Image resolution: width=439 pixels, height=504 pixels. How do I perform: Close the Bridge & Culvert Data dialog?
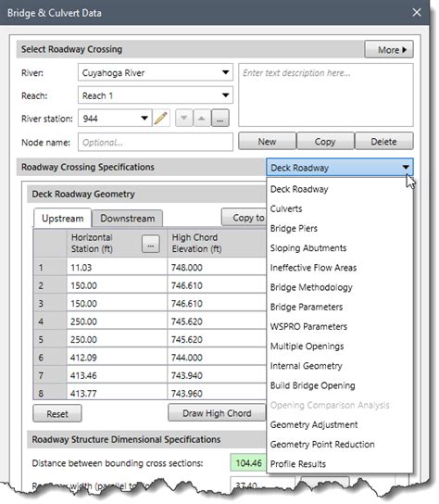[x=417, y=13]
